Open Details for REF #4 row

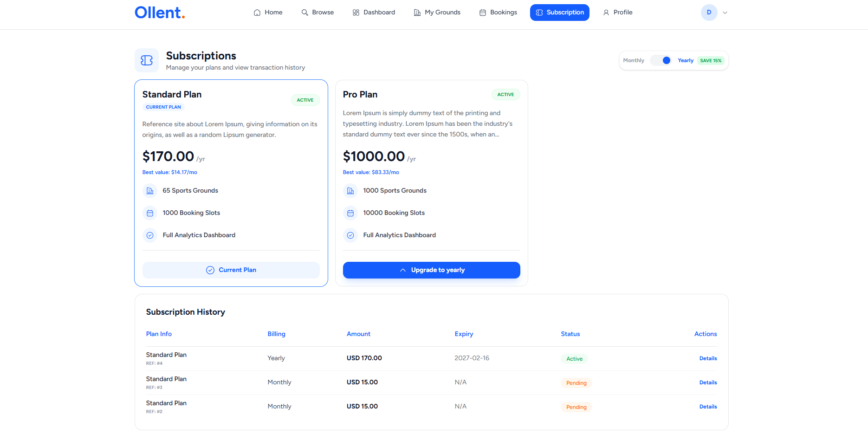708,358
